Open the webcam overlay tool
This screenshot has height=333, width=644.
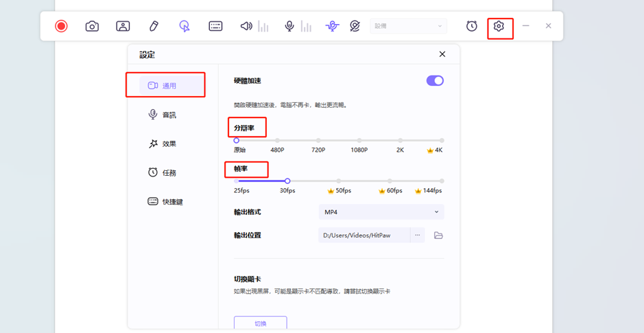coord(123,26)
